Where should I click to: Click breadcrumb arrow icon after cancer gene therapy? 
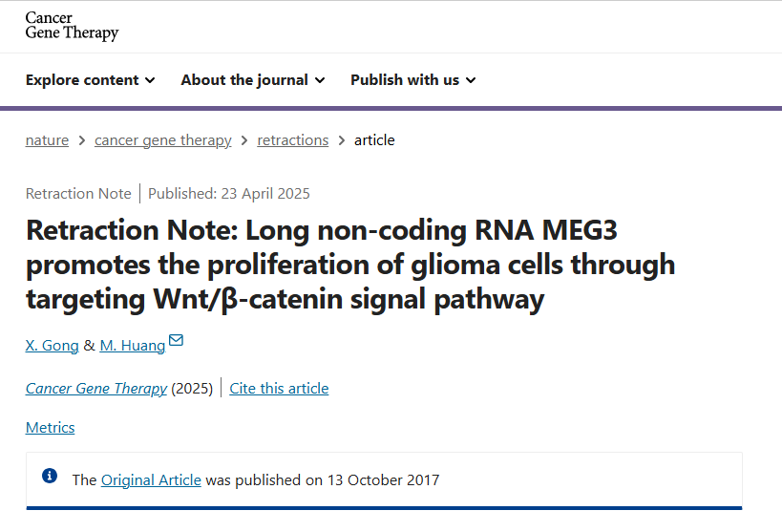pyautogui.click(x=244, y=140)
